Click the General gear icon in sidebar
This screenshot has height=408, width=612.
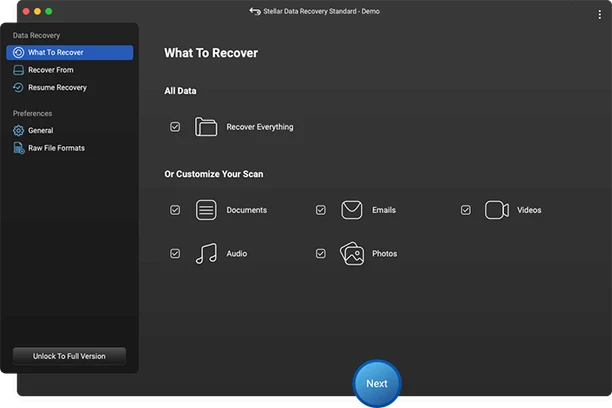[x=19, y=131]
